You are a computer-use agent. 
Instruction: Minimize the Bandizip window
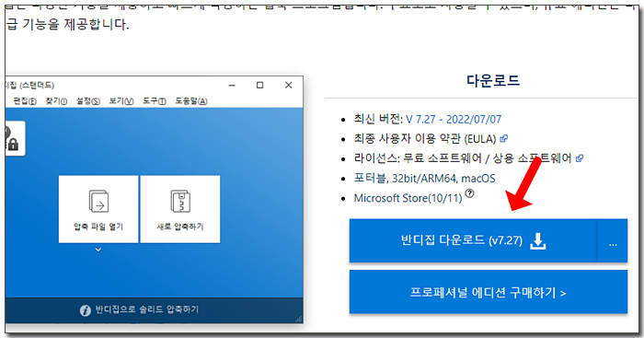pyautogui.click(x=232, y=85)
